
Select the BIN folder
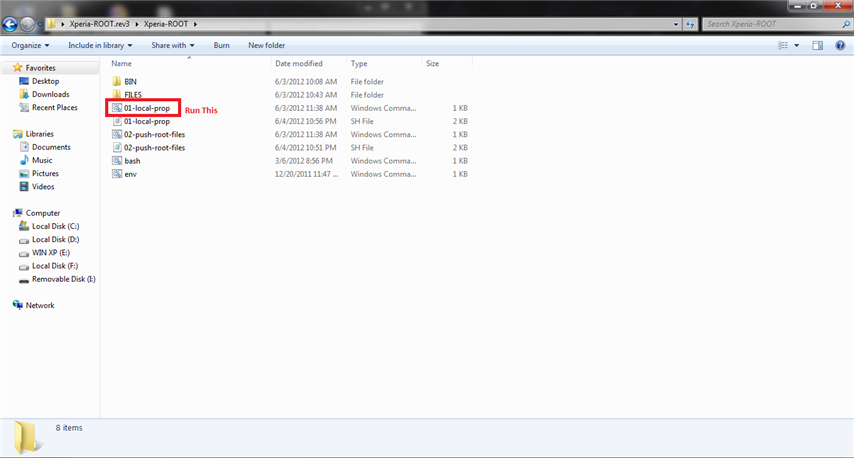(130, 82)
